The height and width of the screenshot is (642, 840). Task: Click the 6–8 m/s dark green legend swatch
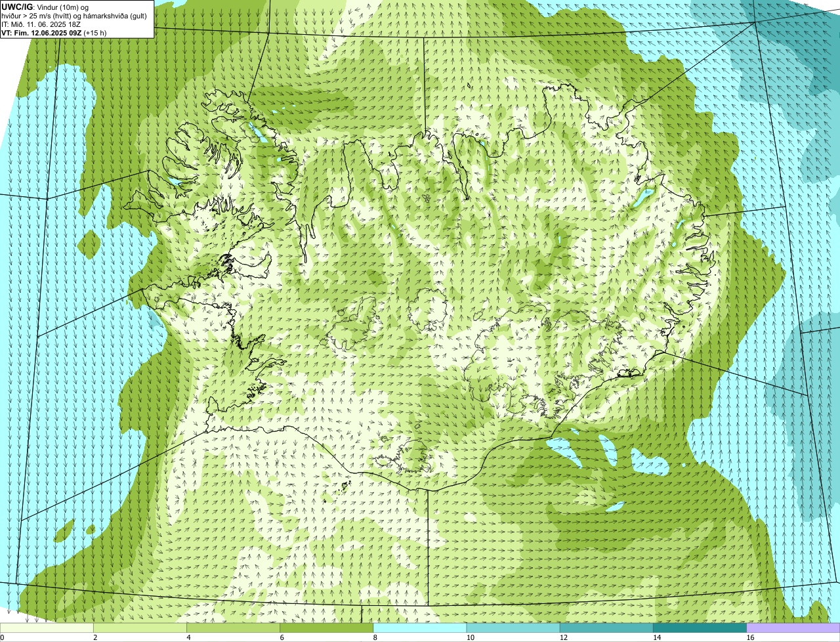point(327,628)
